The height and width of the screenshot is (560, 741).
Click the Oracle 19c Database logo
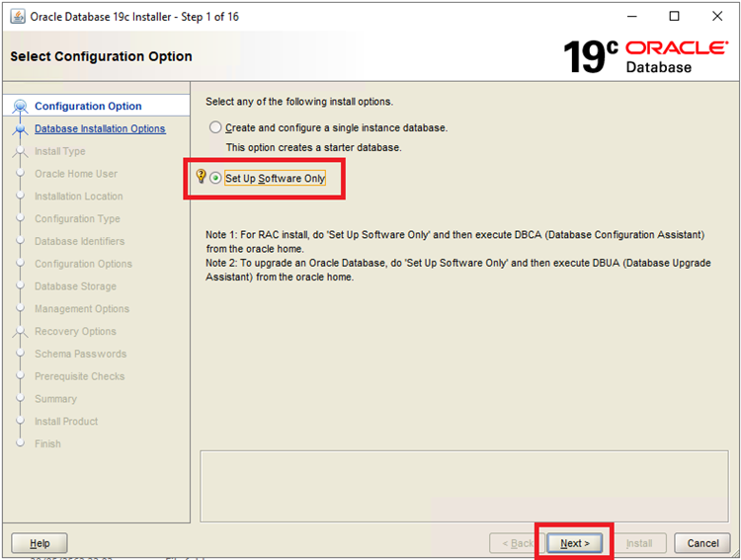point(645,56)
